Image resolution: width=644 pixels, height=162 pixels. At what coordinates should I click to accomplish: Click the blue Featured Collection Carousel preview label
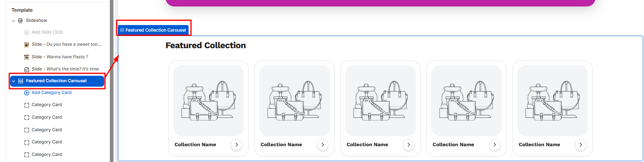pyautogui.click(x=153, y=30)
